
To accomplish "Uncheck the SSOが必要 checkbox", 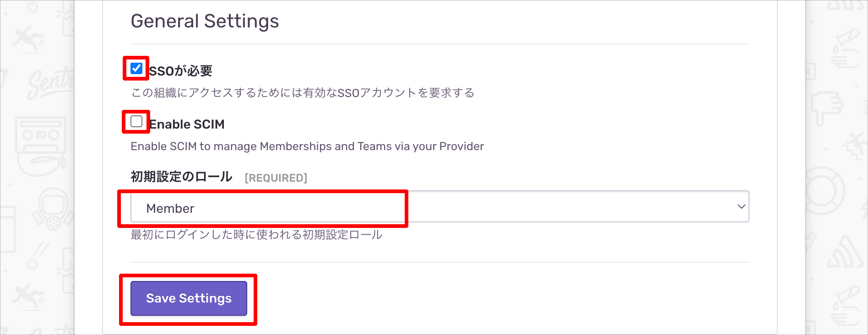I will 136,69.
